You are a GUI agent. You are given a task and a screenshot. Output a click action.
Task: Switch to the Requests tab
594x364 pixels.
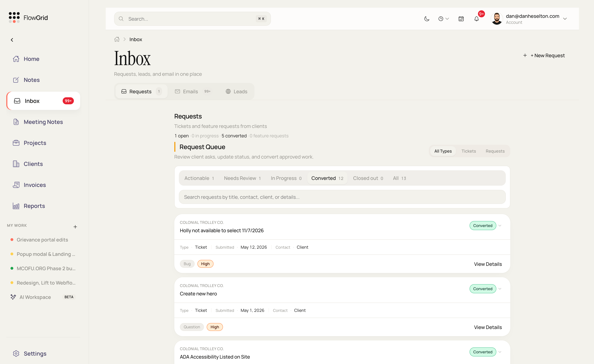(142, 91)
